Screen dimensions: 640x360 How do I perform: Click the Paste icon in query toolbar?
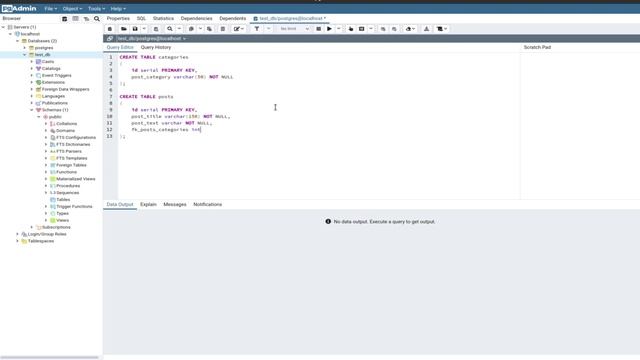pos(209,29)
